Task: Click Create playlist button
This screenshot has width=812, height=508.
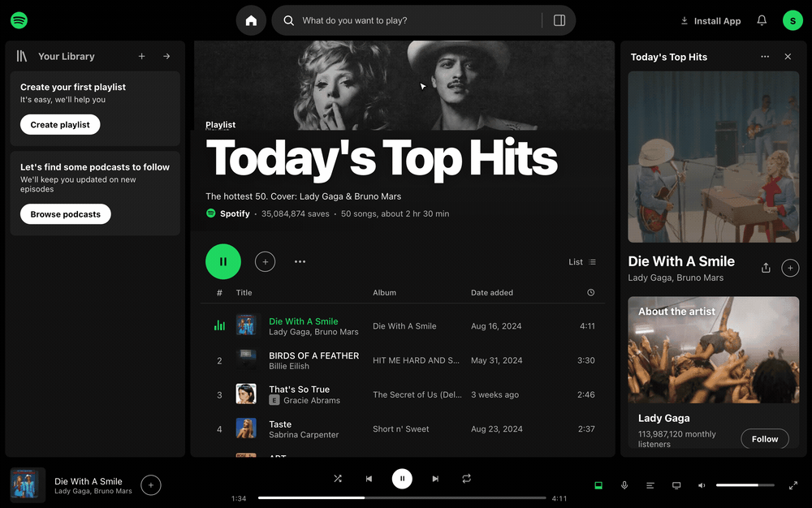Action: click(x=60, y=125)
